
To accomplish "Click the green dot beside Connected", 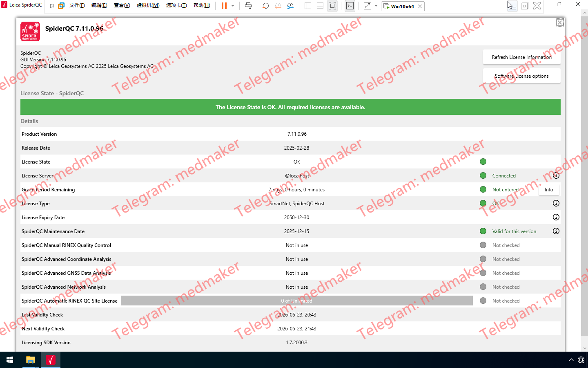I will point(483,175).
